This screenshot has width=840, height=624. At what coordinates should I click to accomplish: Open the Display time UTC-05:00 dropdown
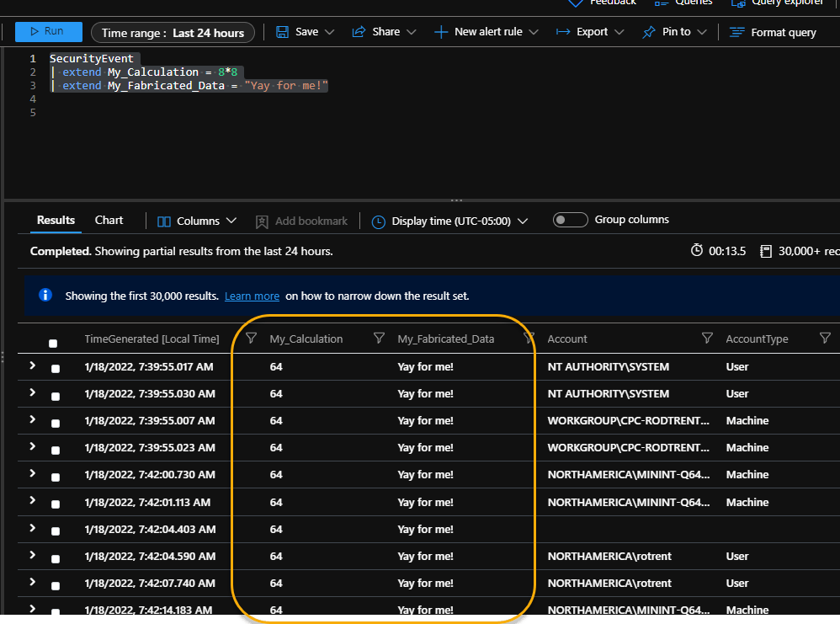click(450, 221)
